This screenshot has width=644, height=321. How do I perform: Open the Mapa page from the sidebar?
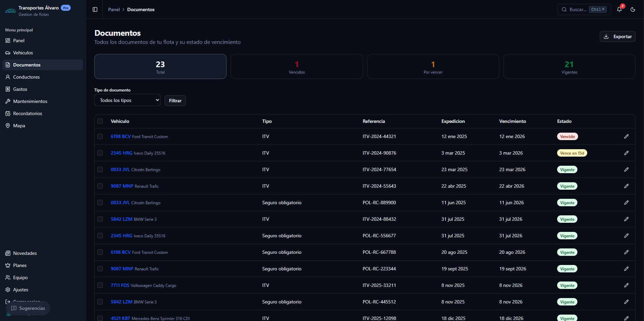(x=19, y=126)
